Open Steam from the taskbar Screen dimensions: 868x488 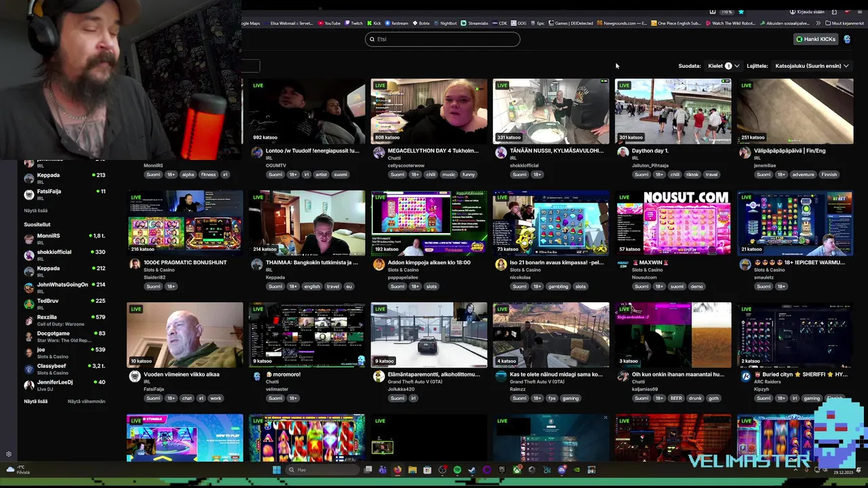pyautogui.click(x=472, y=470)
